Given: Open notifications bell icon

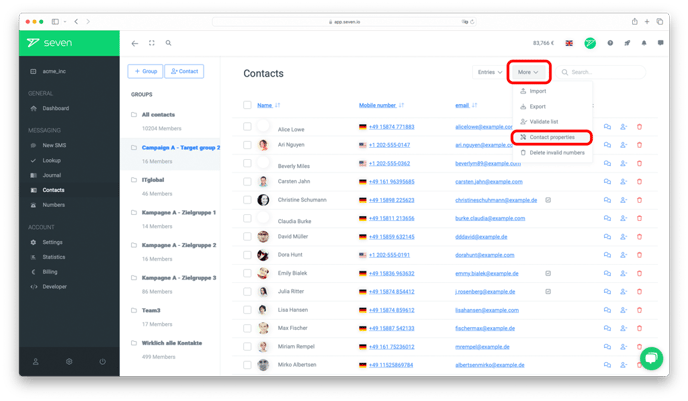Looking at the screenshot, I should pyautogui.click(x=644, y=43).
